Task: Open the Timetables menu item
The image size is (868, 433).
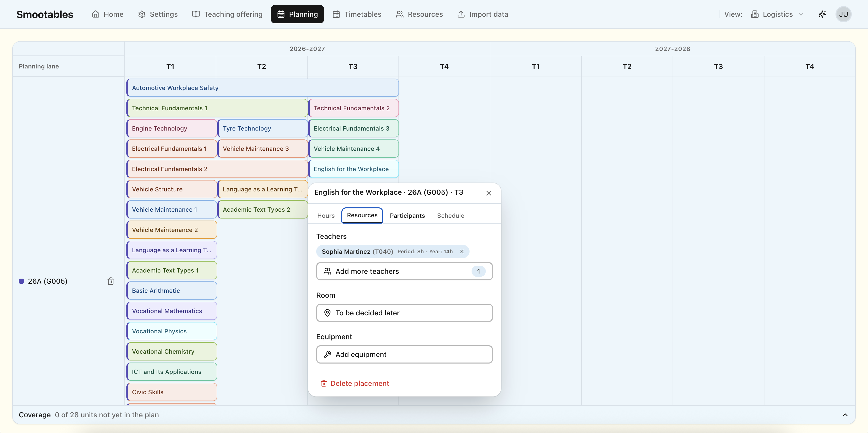Action: click(x=357, y=14)
